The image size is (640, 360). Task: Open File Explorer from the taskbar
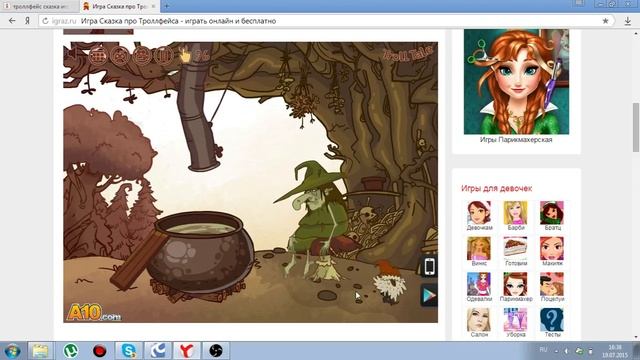click(40, 351)
